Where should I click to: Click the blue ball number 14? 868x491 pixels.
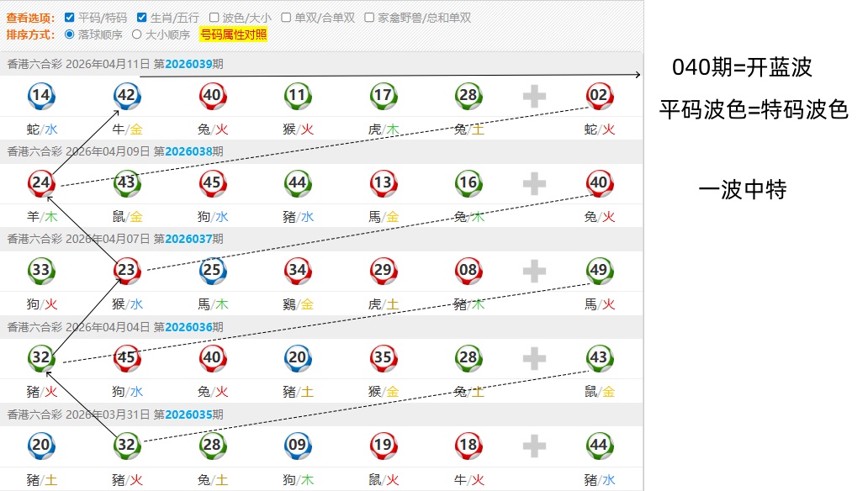(40, 96)
